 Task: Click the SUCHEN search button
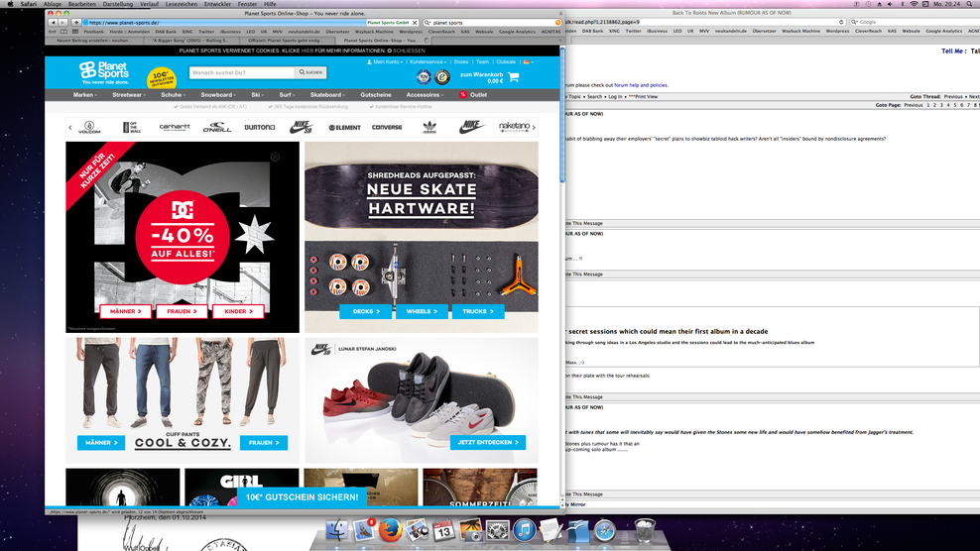310,72
